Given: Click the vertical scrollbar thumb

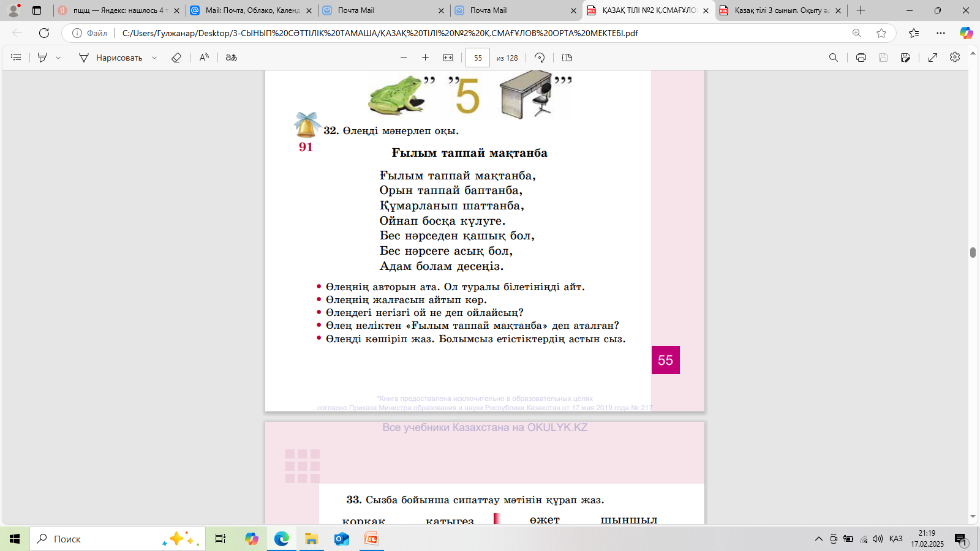Looking at the screenshot, I should [x=973, y=252].
